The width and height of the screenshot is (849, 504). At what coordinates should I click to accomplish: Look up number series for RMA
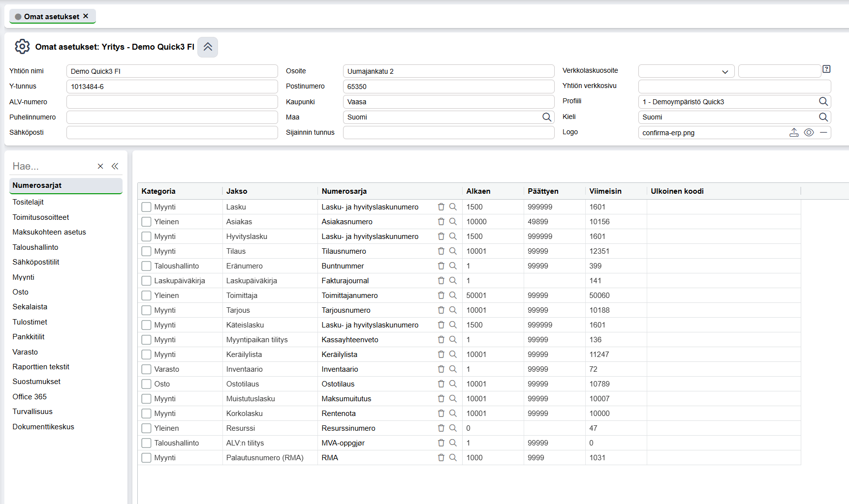[x=453, y=458]
